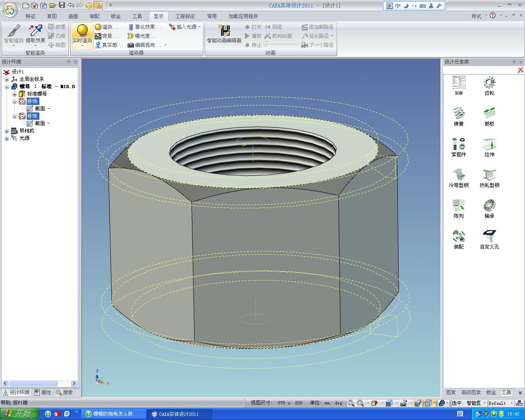Pin the 设计元素库 panel
The image size is (525, 420).
point(514,62)
